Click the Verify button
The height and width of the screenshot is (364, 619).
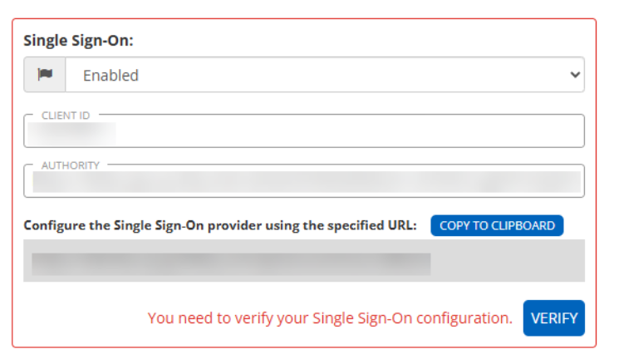[x=553, y=318]
